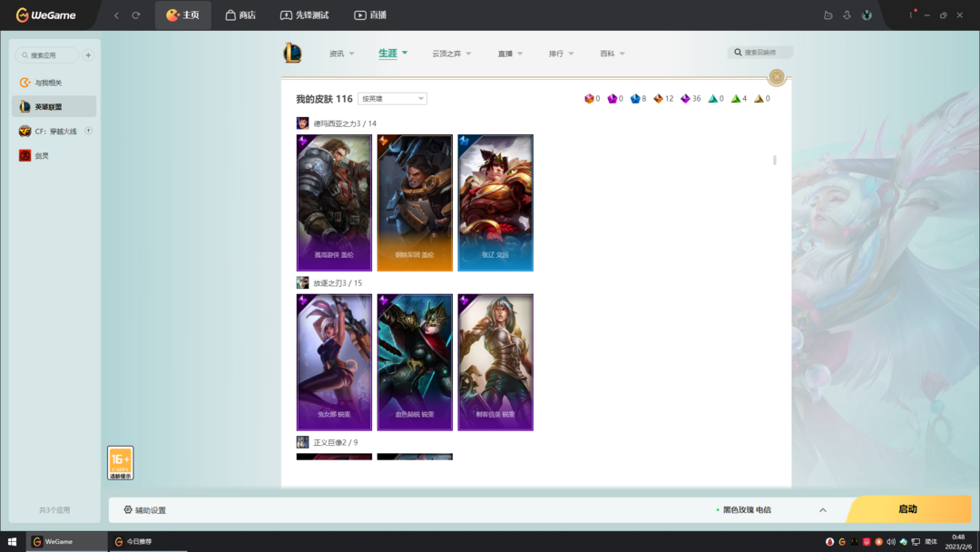Image resolution: width=980 pixels, height=552 pixels.
Task: Click the skins list scrollbar thumb
Action: click(x=774, y=160)
